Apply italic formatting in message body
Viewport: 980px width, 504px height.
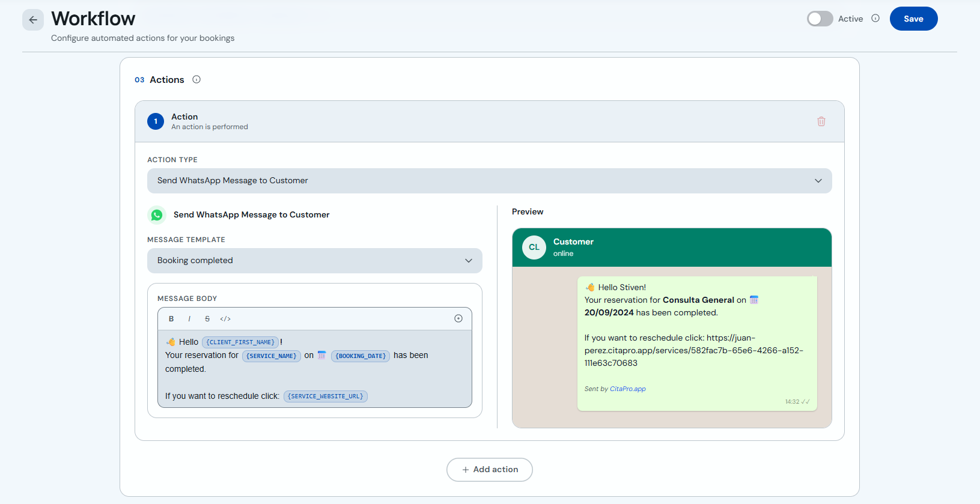tap(189, 319)
